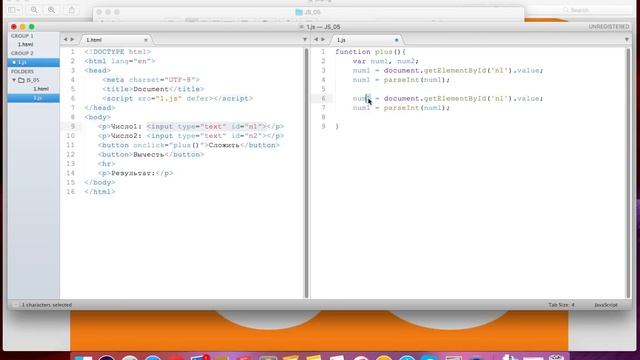640x360 pixels.
Task: Click the right pane's back navigation arrow
Action: click(x=316, y=40)
